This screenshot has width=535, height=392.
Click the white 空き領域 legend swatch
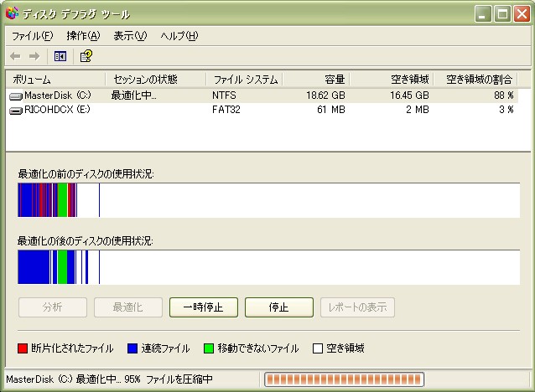pos(318,348)
